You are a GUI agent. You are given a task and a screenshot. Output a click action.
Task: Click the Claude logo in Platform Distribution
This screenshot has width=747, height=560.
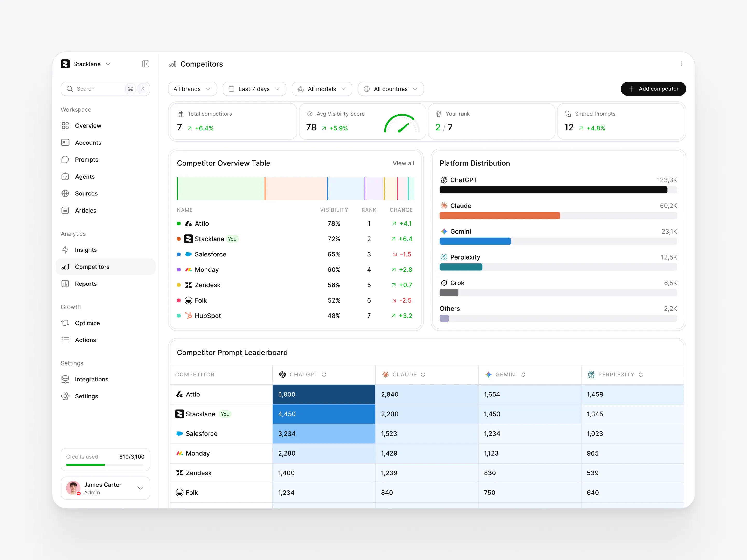[444, 206]
